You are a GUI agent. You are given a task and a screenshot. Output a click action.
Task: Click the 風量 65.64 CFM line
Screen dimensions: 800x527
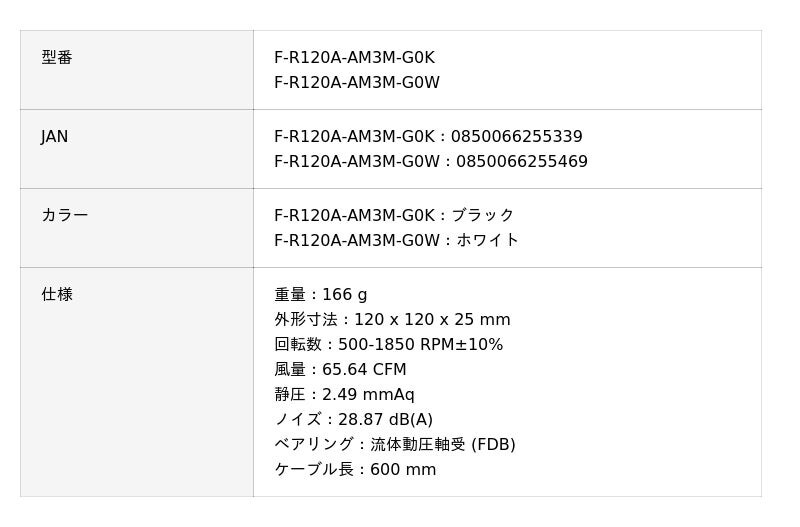click(x=340, y=370)
